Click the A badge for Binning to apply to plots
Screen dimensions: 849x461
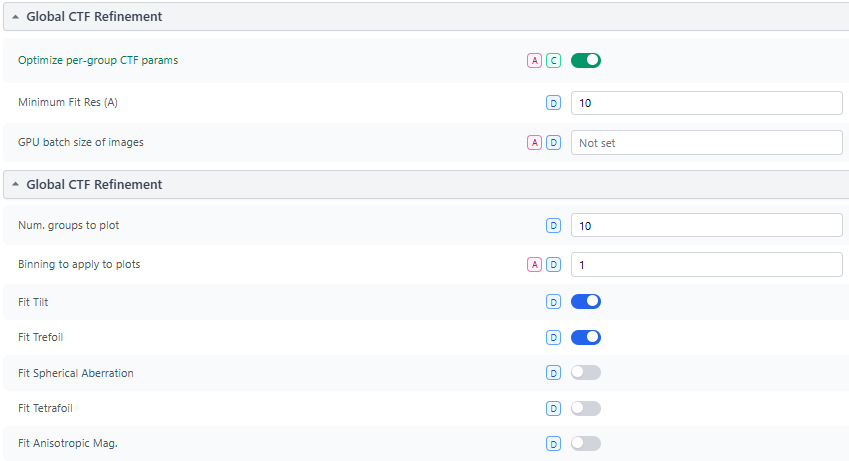pyautogui.click(x=535, y=265)
